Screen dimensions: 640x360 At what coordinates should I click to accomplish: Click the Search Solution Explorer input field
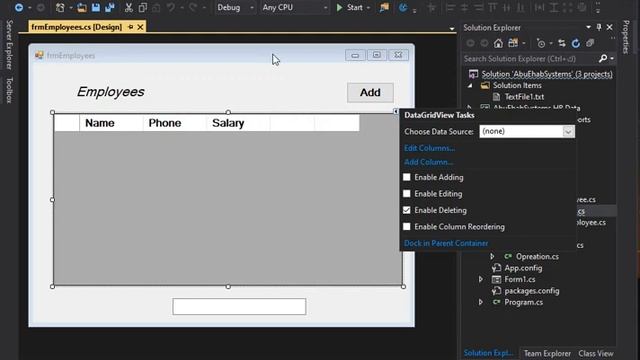(530, 59)
